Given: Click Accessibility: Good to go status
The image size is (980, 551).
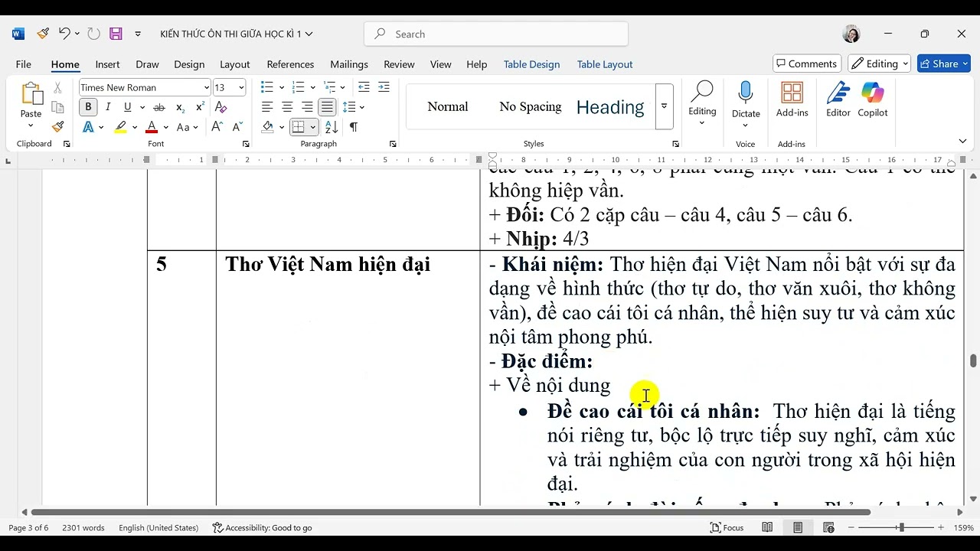Looking at the screenshot, I should pos(262,527).
